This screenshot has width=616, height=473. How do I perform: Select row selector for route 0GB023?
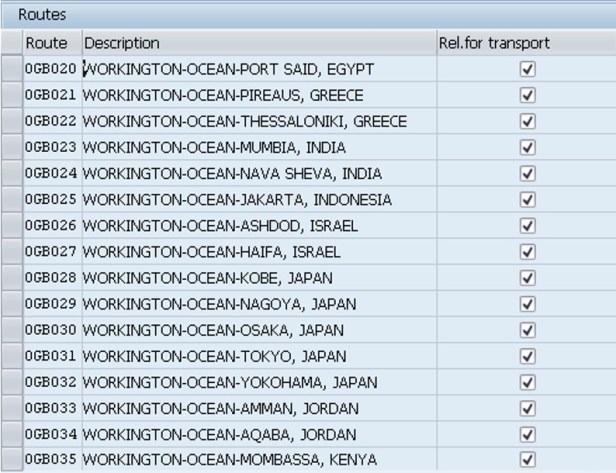point(11,148)
